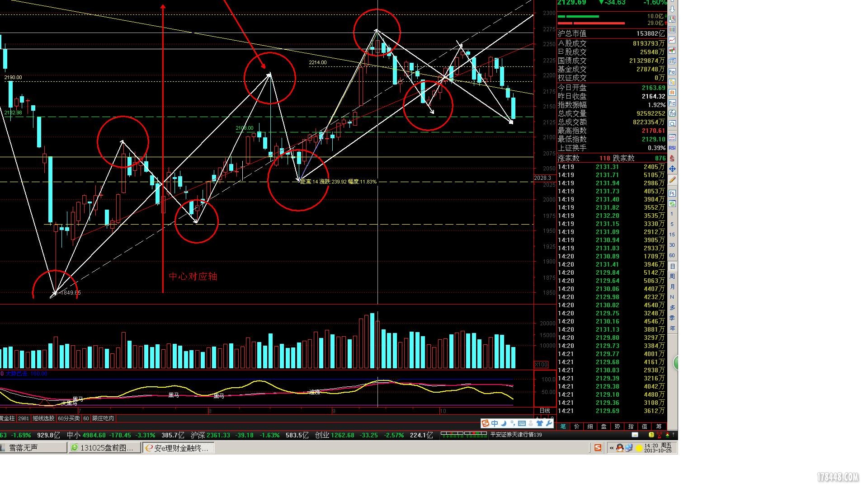Viewport: 868px width, 488px height.
Task: Click the F12 trading icon
Action: tap(672, 103)
